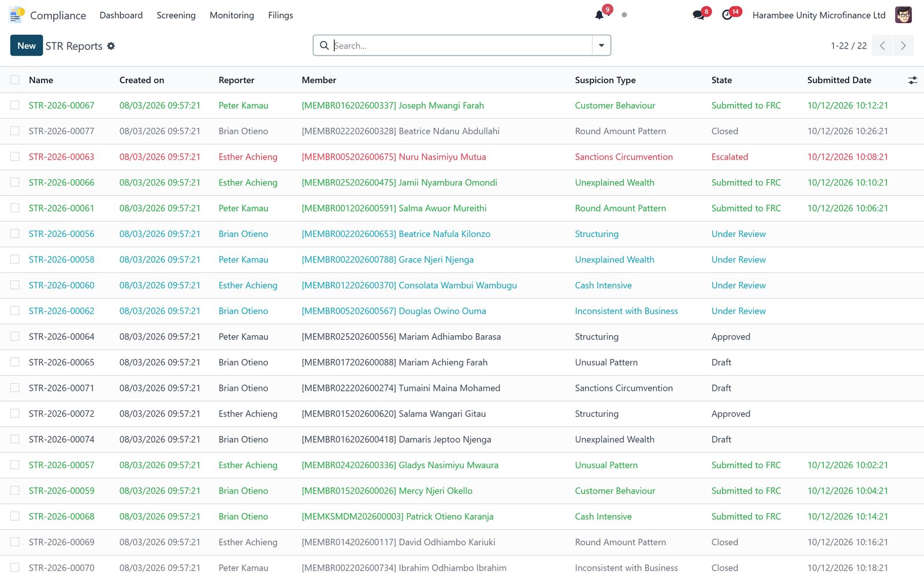Open the Compliance app home icon
The width and height of the screenshot is (924, 578).
point(17,15)
